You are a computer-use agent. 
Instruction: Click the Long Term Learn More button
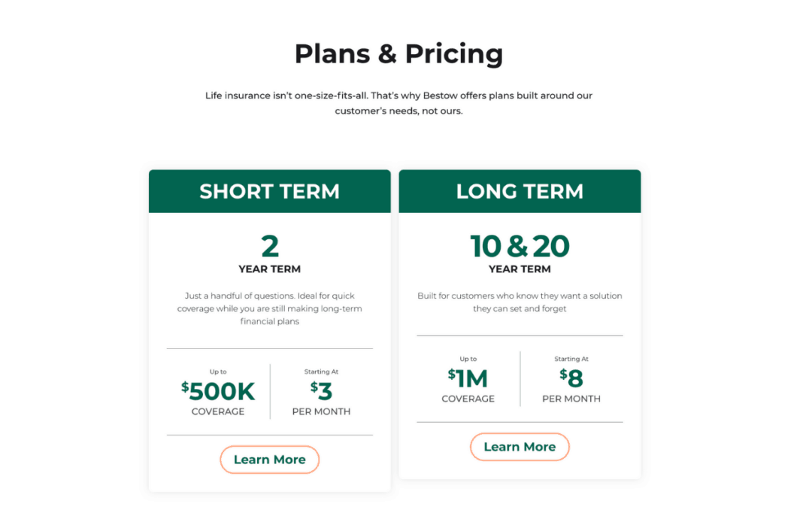520,446
